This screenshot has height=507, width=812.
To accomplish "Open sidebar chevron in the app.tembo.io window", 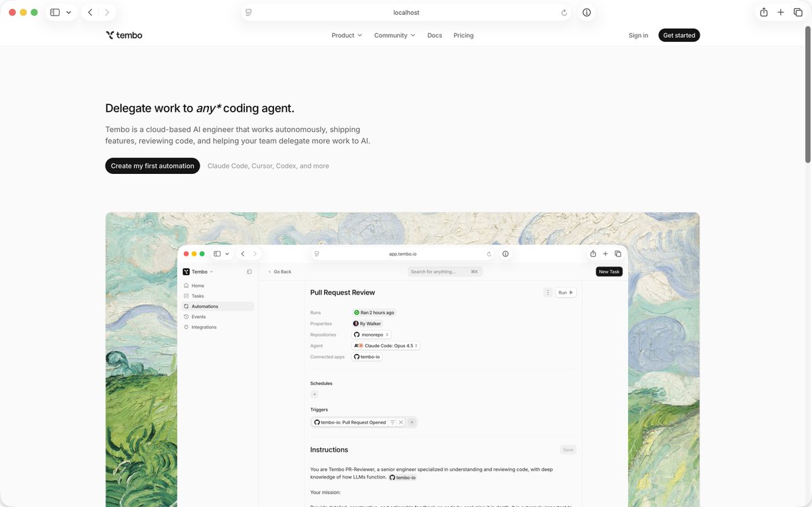I will pyautogui.click(x=227, y=254).
